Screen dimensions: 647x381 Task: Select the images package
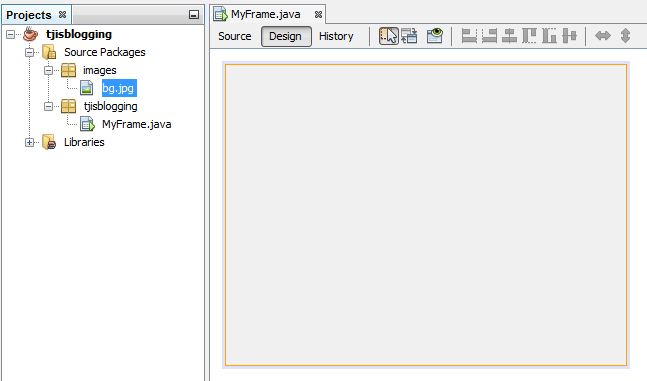click(x=99, y=71)
